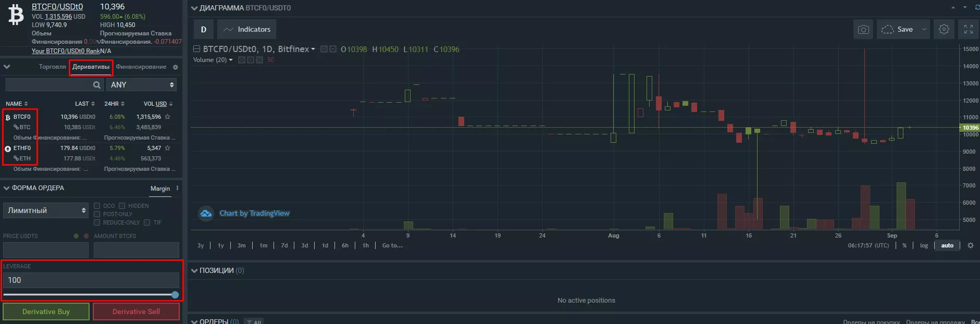The height and width of the screenshot is (324, 980).
Task: Click the ticker search magnifier icon
Action: 97,85
